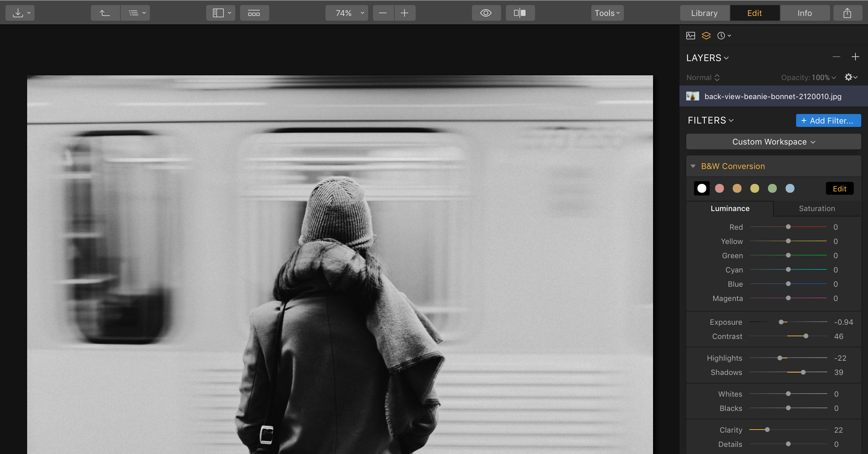The image size is (868, 454).
Task: Toggle the quick preview eye icon
Action: click(486, 13)
